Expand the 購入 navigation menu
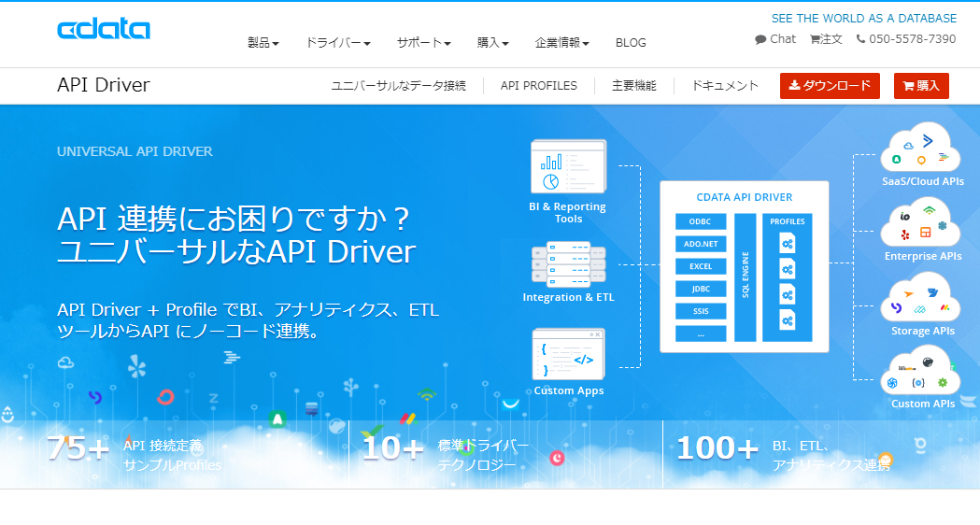980x525 pixels. tap(492, 42)
